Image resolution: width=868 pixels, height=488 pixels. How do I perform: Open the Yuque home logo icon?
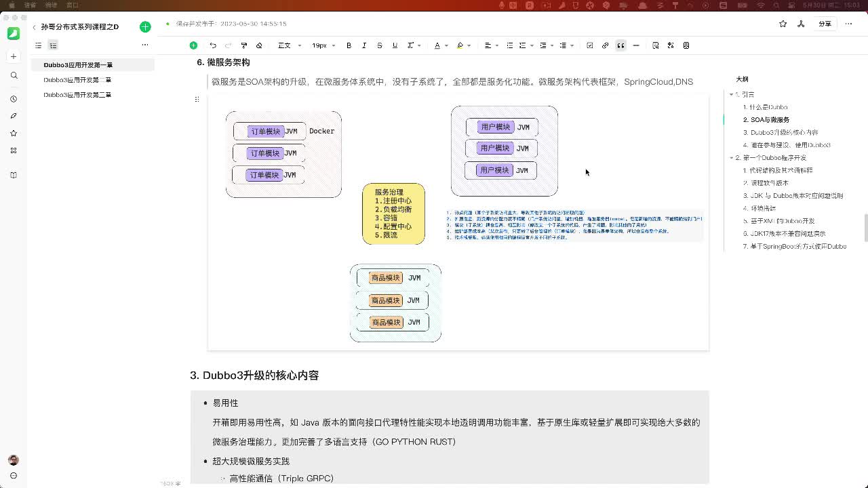coord(14,33)
